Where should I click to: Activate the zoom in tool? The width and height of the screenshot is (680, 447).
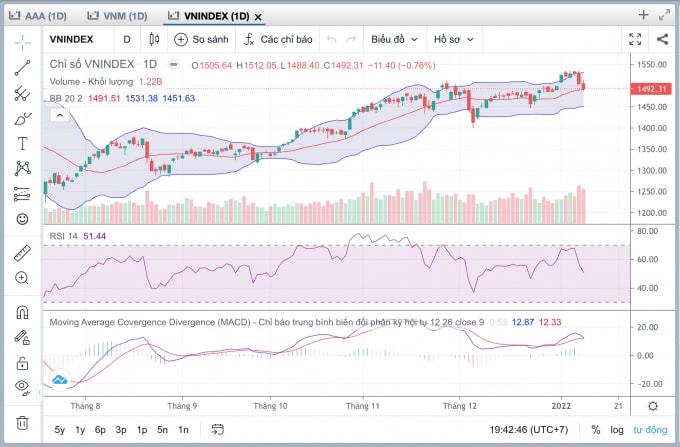pos(22,278)
